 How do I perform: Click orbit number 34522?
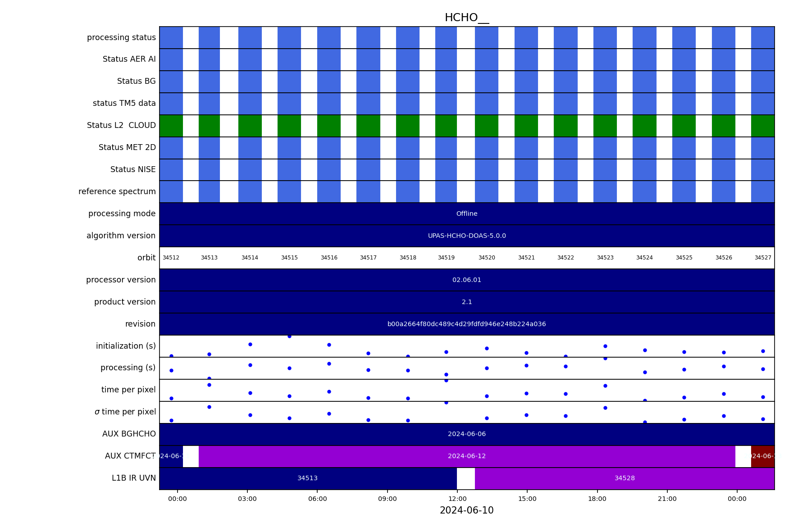pos(565,258)
